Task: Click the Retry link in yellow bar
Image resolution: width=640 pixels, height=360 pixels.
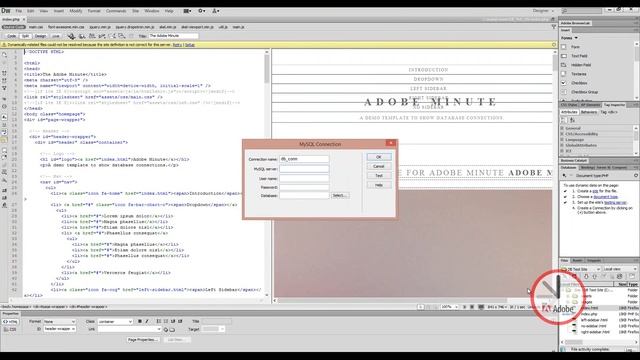Action: coord(177,45)
